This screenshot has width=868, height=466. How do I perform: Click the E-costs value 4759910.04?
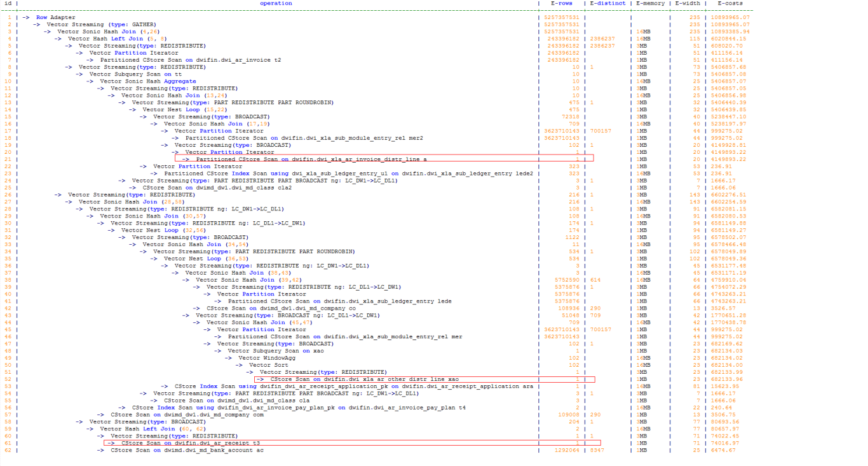tap(728, 280)
